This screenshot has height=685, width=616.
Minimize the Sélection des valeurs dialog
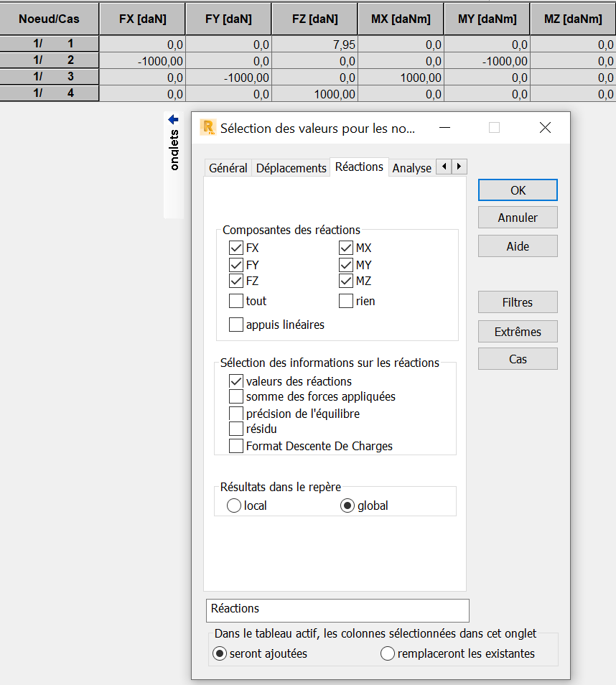(x=444, y=128)
